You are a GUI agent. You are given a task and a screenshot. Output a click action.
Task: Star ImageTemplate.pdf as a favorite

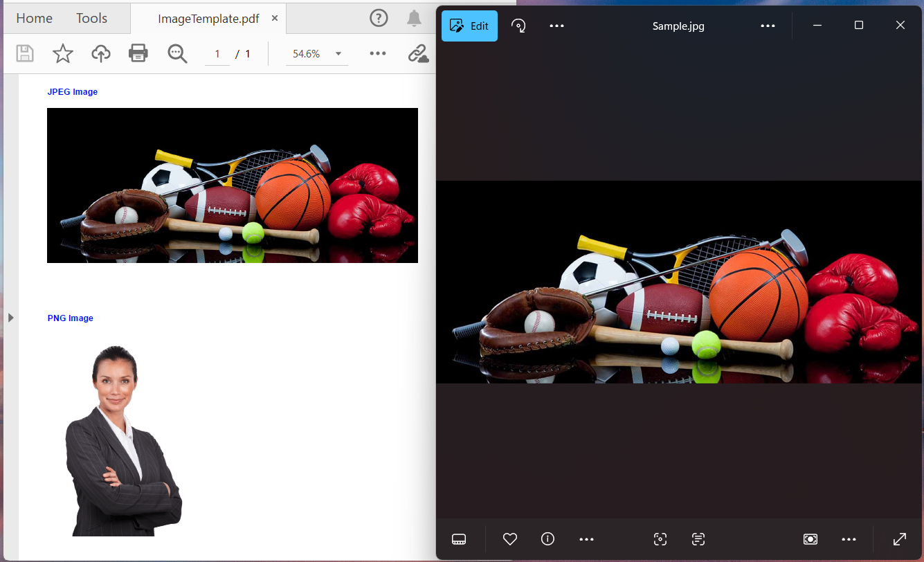click(62, 53)
